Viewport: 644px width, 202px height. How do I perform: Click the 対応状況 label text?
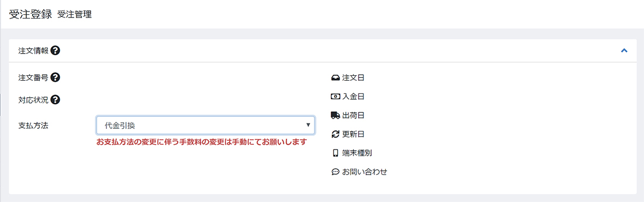33,100
